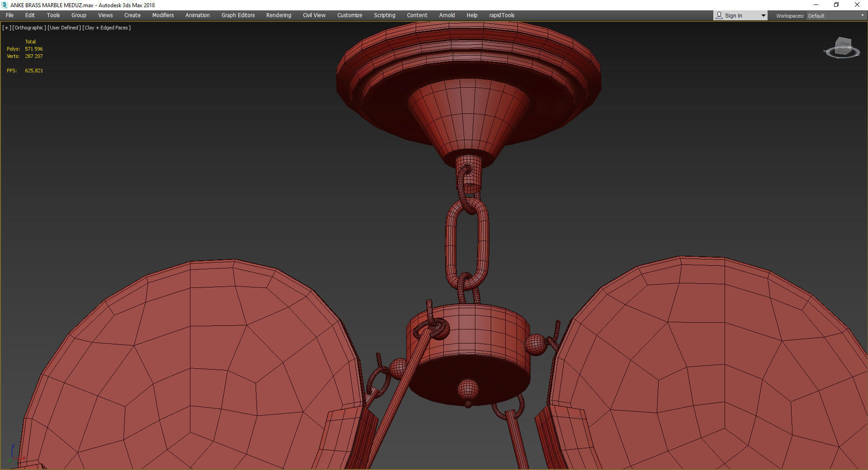Open the Civil View menu
This screenshot has height=470, width=868.
pyautogui.click(x=314, y=15)
